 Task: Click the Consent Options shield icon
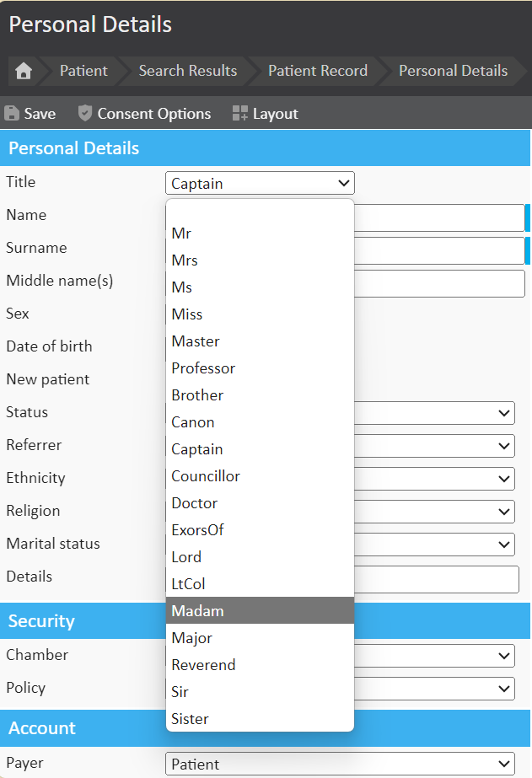pos(84,114)
